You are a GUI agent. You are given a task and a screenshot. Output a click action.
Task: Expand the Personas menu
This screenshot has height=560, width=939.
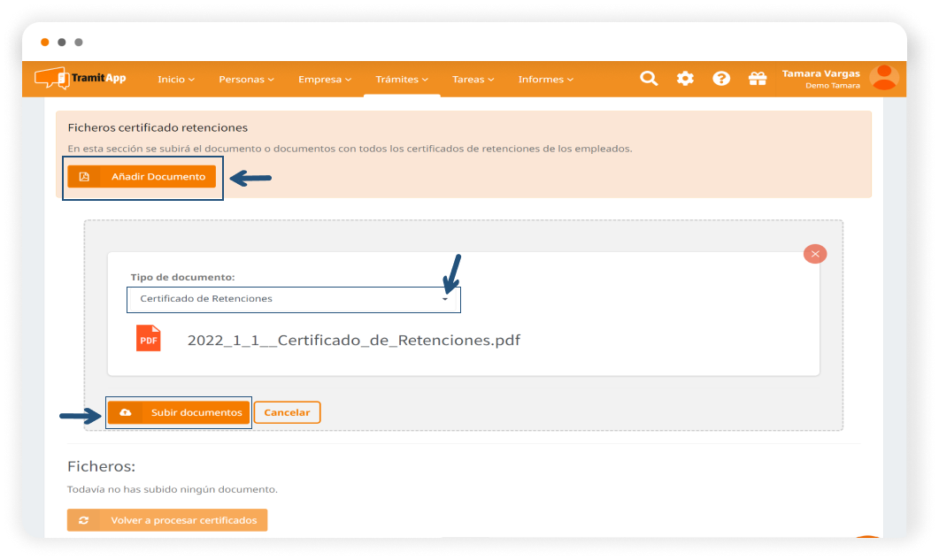[246, 80]
